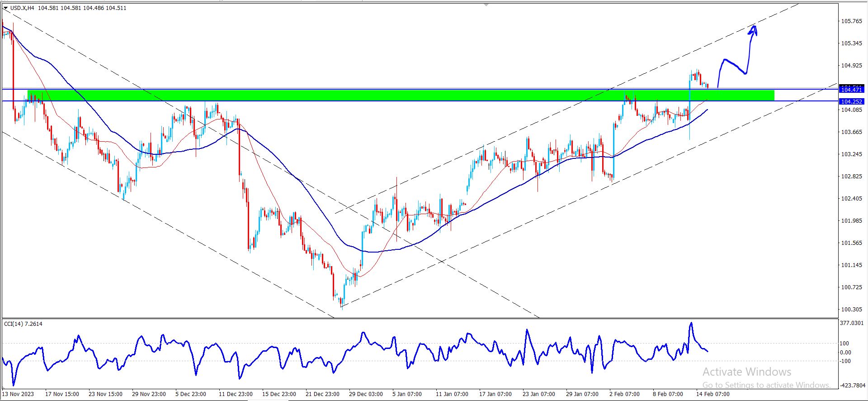Click the 5 Dec 23:00 time label
Viewport: 868px width, 401px height.
[x=191, y=394]
